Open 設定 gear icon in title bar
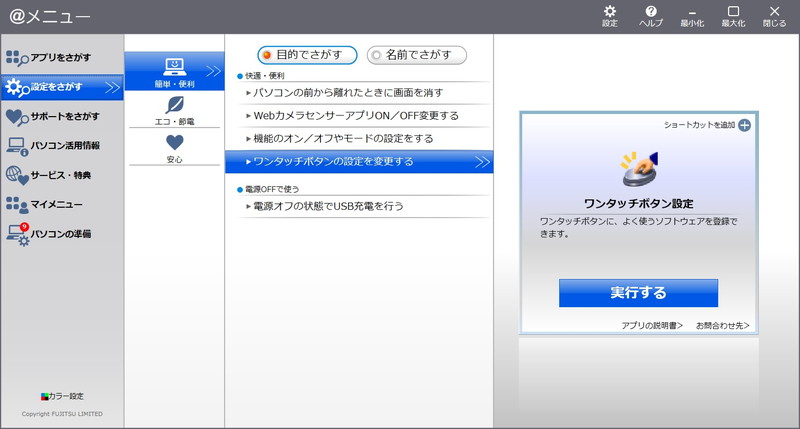 [x=609, y=15]
